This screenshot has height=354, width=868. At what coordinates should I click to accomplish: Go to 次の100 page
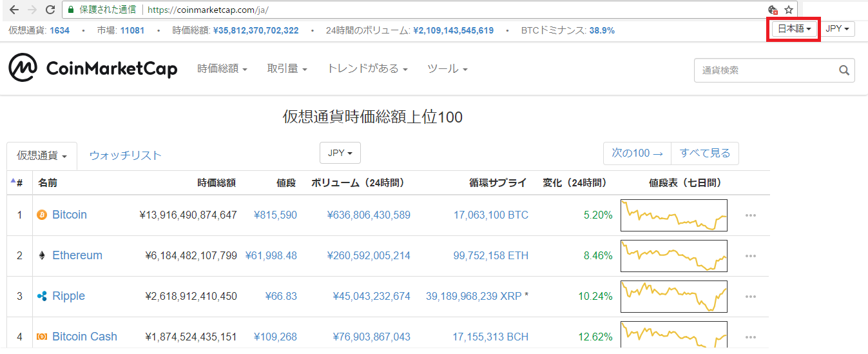(637, 153)
